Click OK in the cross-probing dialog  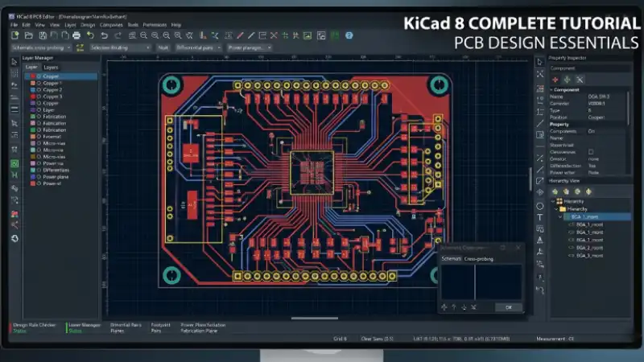[x=509, y=307]
